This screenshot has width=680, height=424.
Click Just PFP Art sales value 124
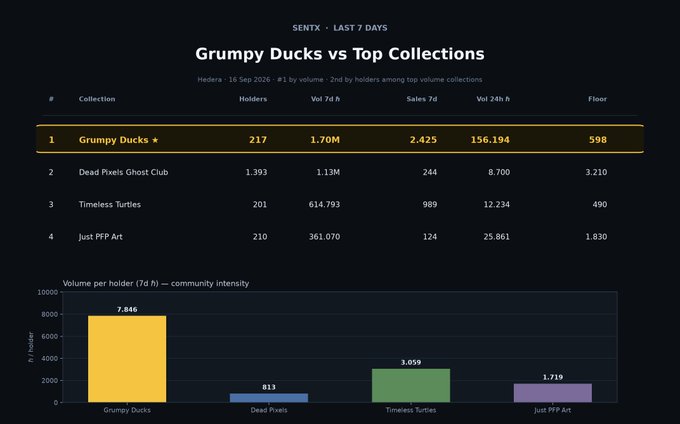point(430,237)
